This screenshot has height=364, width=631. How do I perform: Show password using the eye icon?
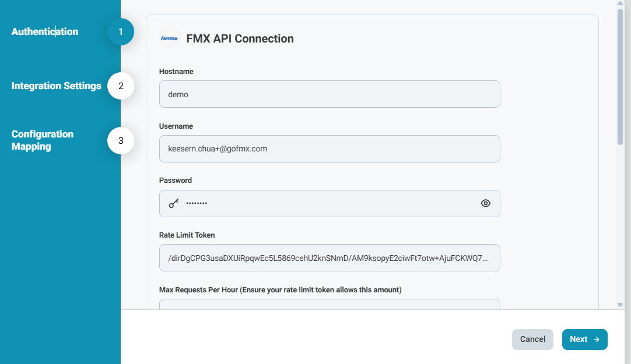click(485, 203)
